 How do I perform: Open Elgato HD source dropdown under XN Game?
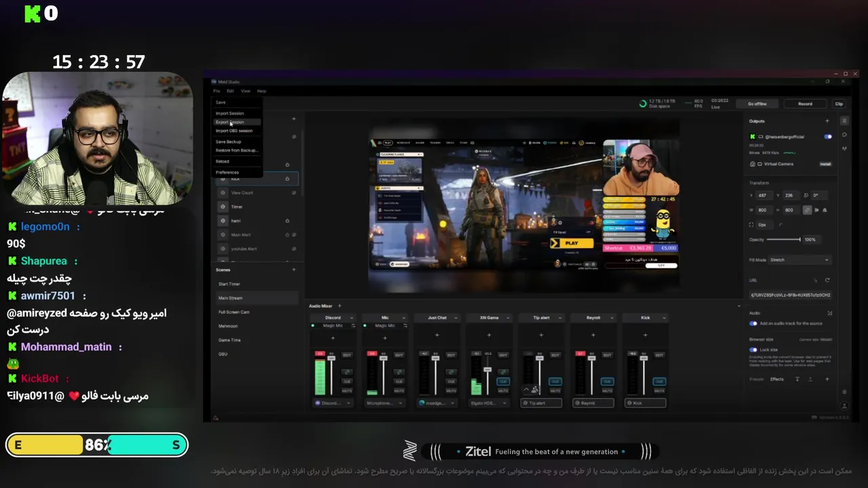(x=489, y=403)
